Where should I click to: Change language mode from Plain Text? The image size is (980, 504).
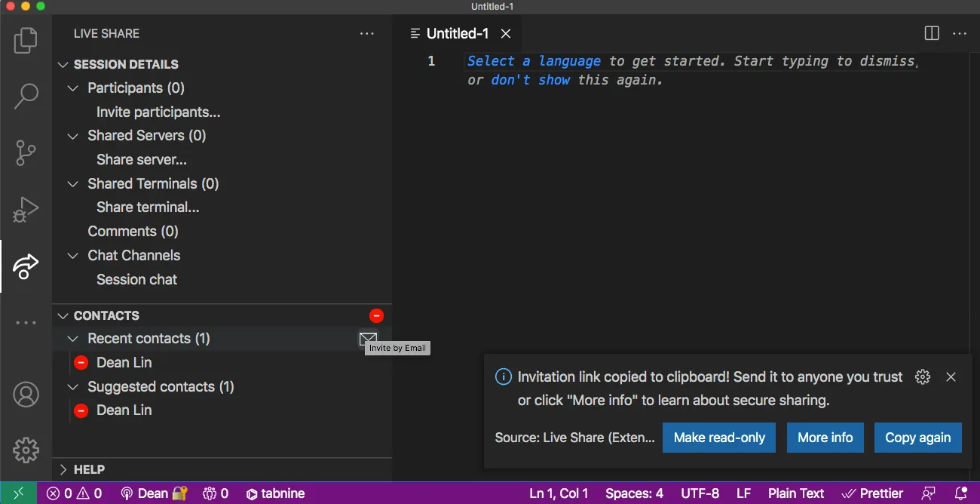click(x=796, y=493)
